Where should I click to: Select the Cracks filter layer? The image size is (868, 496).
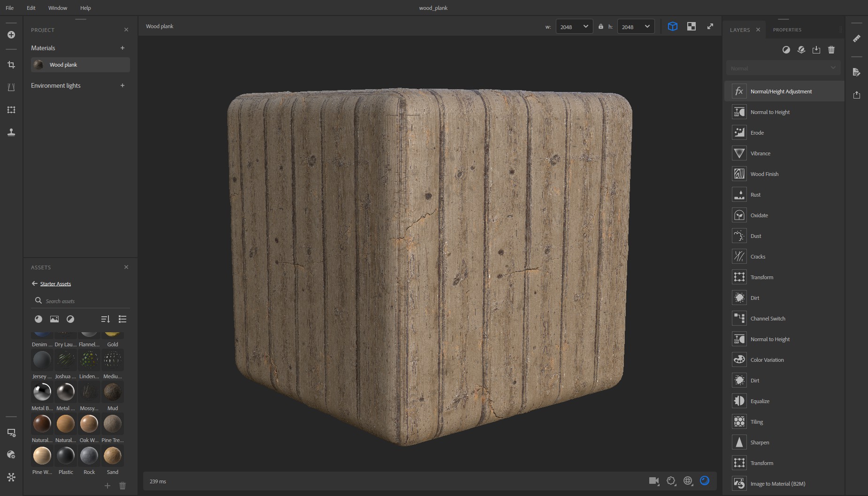coord(757,257)
